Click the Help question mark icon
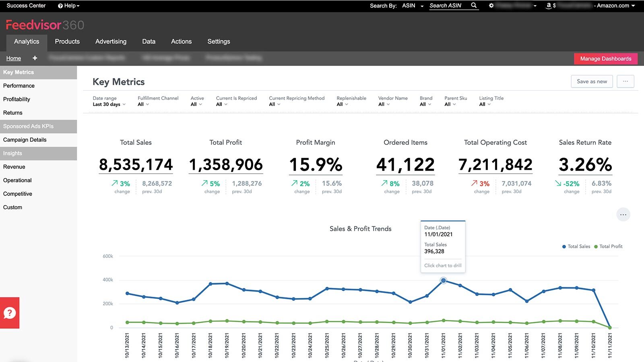 point(60,6)
